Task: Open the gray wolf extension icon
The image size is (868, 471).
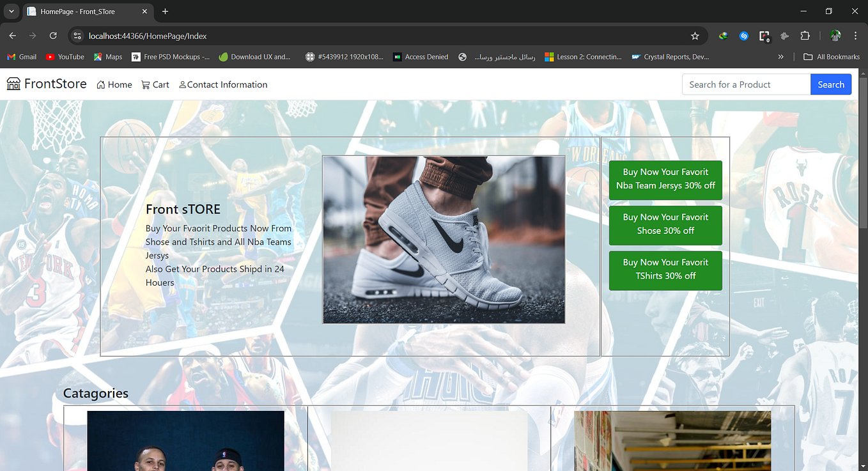Action: pyautogui.click(x=784, y=36)
